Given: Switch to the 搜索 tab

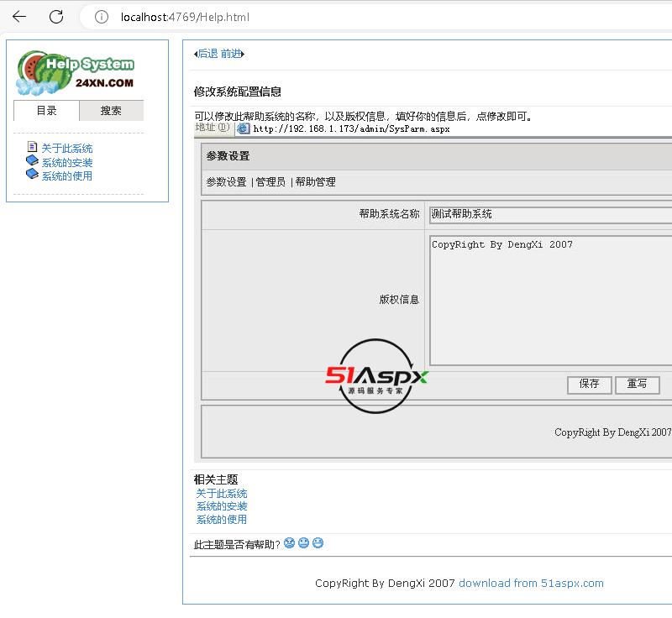Looking at the screenshot, I should click(x=111, y=111).
